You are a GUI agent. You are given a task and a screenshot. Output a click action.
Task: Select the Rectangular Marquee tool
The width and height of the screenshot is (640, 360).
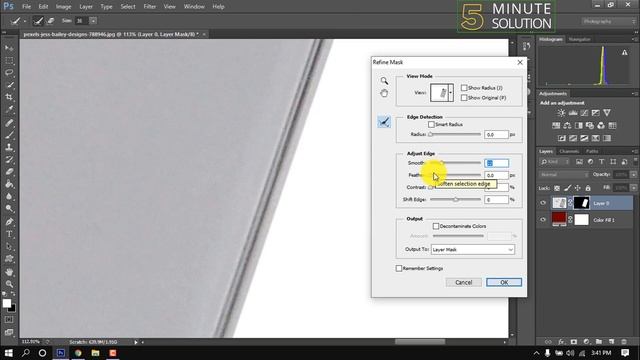[9, 60]
